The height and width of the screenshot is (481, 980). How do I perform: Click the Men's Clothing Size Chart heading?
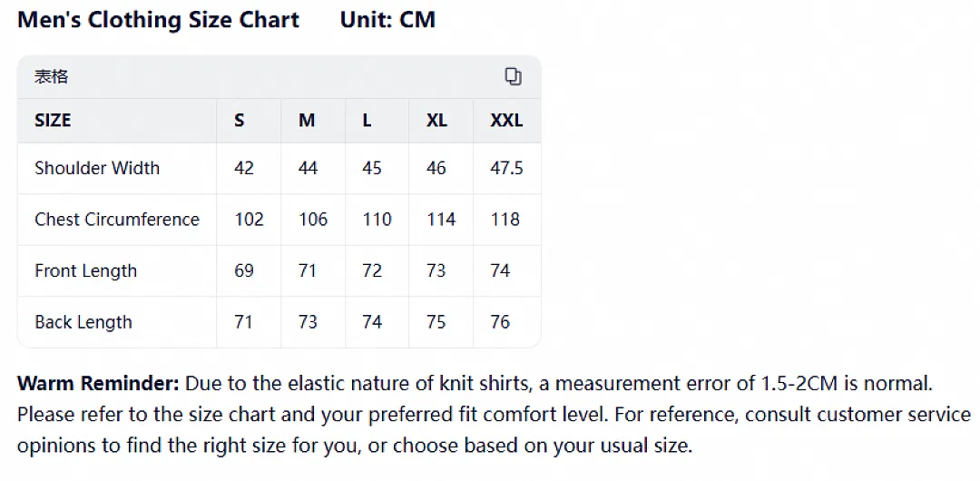158,20
